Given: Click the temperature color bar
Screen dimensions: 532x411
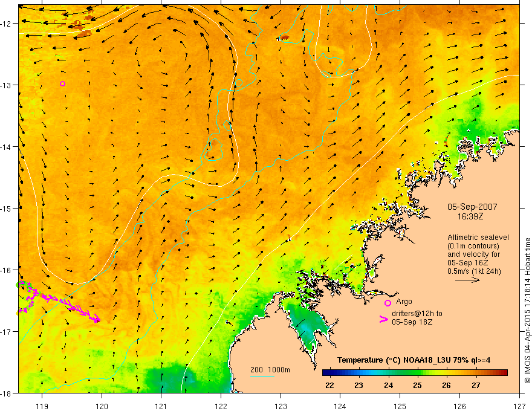Looking at the screenshot, I should click(x=415, y=372).
